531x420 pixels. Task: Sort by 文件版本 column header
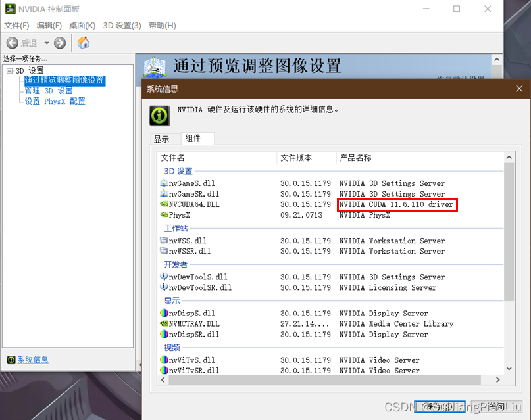tap(307, 158)
